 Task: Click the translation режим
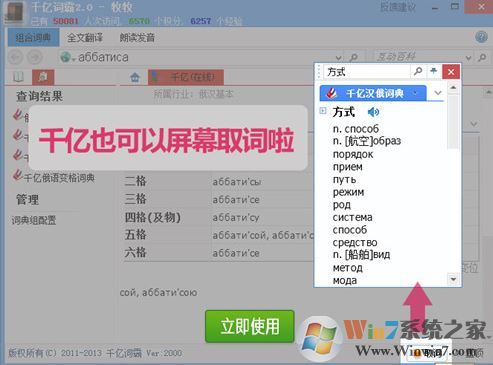tap(348, 192)
